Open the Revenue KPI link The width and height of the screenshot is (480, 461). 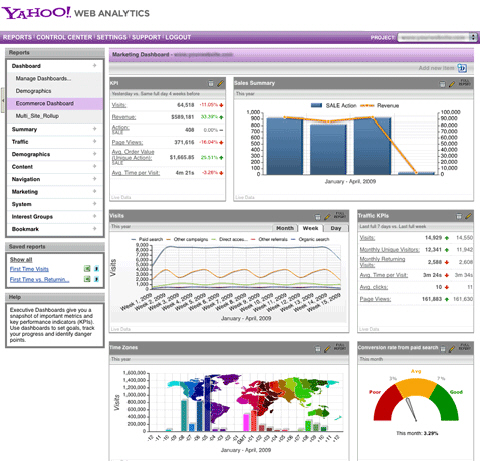pyautogui.click(x=124, y=117)
